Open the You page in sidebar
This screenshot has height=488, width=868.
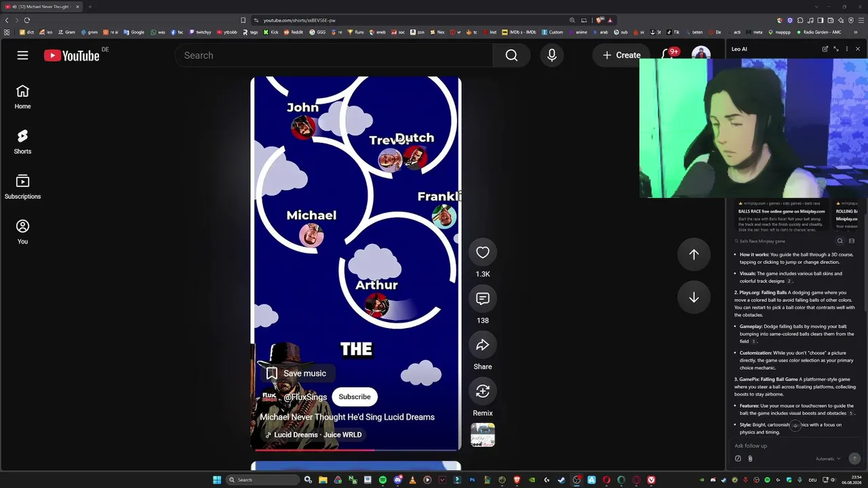point(22,232)
